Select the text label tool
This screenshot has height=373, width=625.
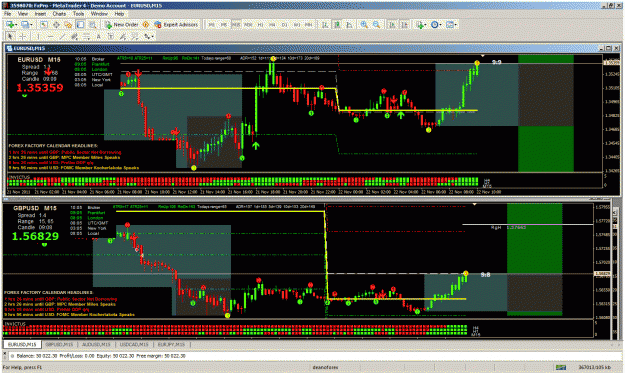point(110,36)
